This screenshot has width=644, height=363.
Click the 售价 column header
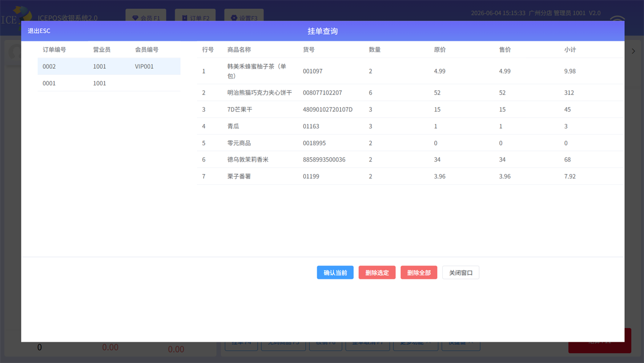504,49
